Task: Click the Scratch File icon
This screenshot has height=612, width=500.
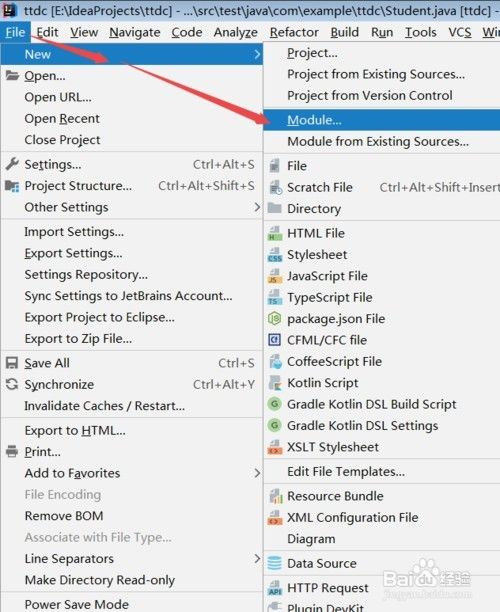Action: coord(275,187)
